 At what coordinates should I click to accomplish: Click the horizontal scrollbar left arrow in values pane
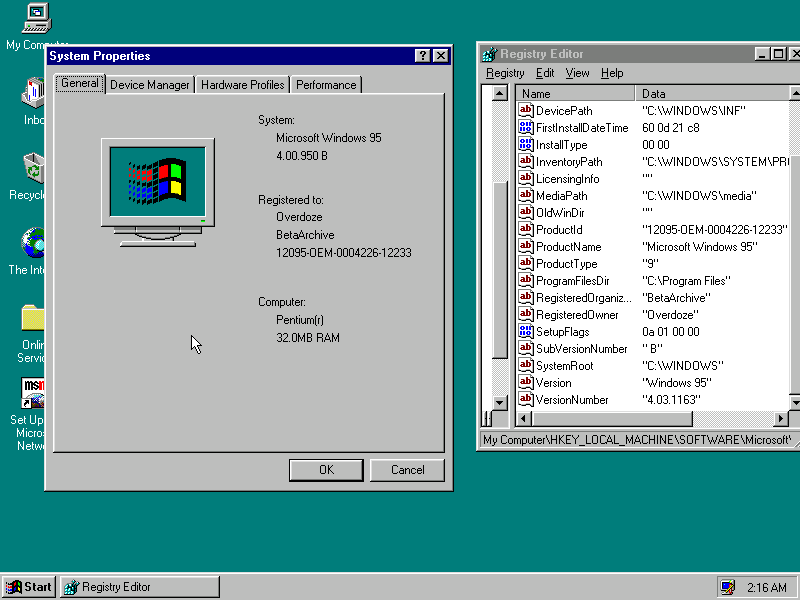(524, 418)
